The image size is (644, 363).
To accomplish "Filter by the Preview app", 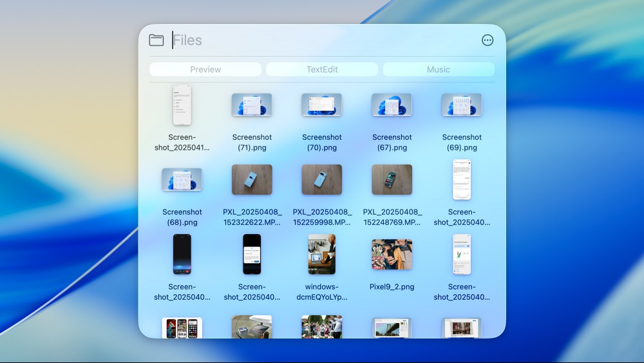I will [205, 70].
